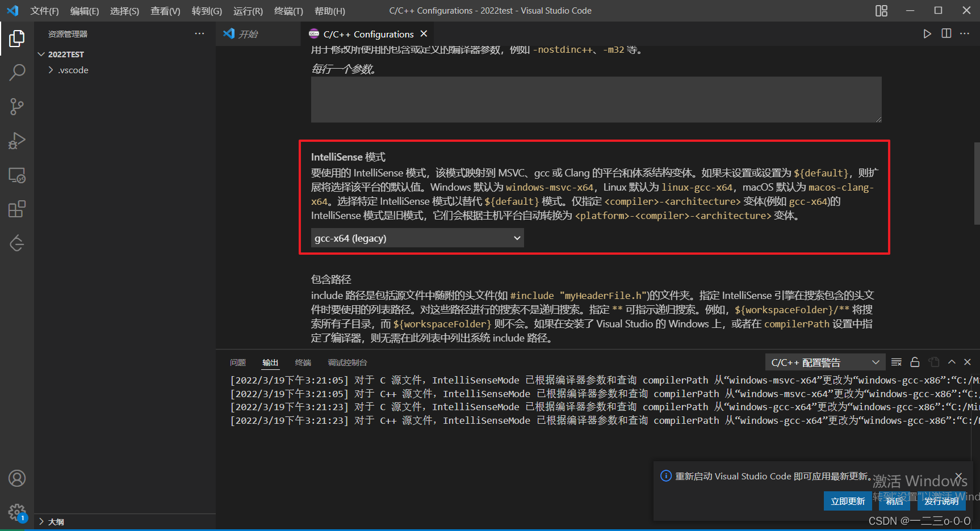Screen dimensions: 980x531
Task: Run the current C/C++ file
Action: (927, 33)
